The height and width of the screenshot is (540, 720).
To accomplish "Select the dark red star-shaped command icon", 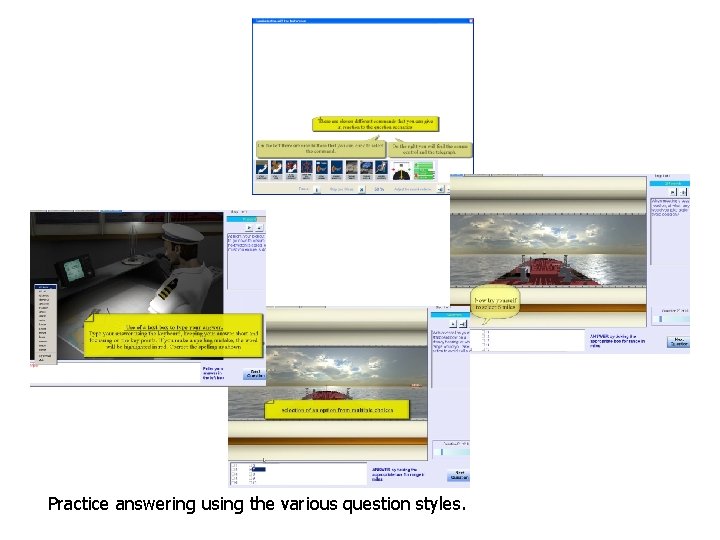I will click(x=306, y=169).
